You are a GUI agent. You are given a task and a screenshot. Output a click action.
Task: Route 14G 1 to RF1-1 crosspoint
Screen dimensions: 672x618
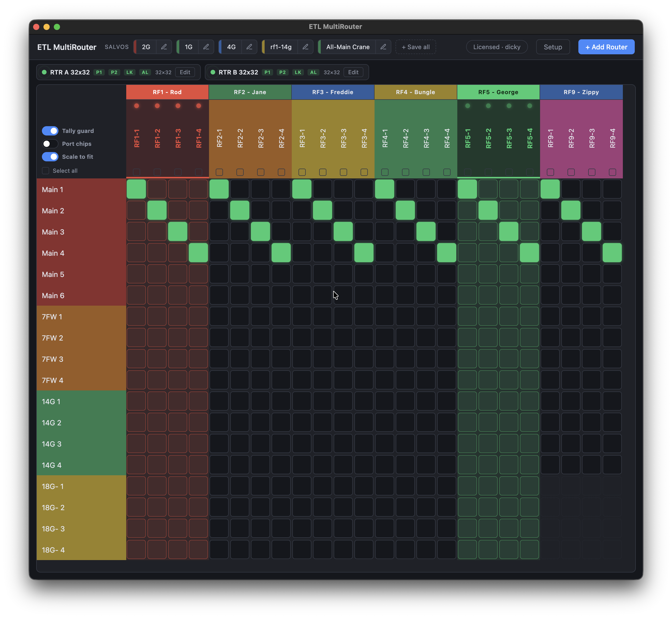(x=137, y=401)
